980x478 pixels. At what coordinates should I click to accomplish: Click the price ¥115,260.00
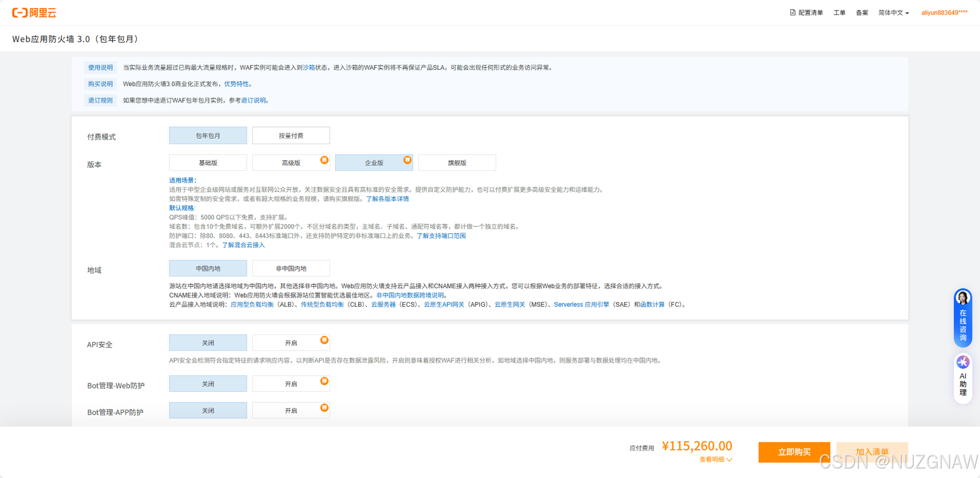(697, 446)
